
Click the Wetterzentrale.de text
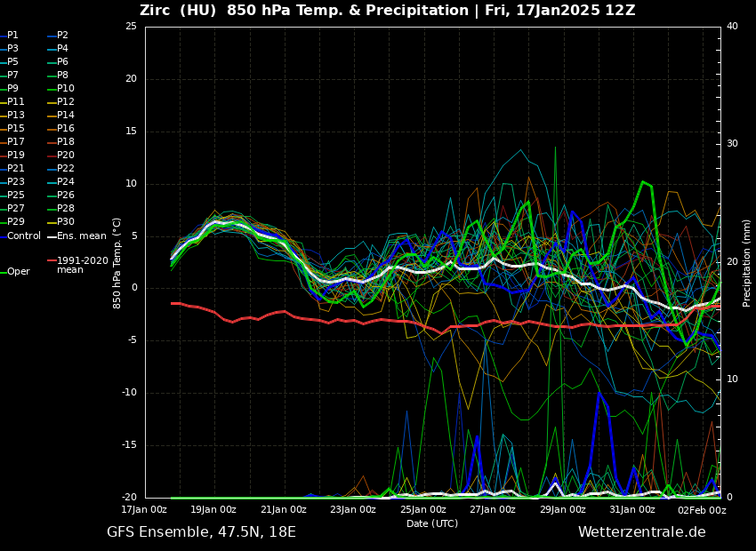(x=641, y=532)
